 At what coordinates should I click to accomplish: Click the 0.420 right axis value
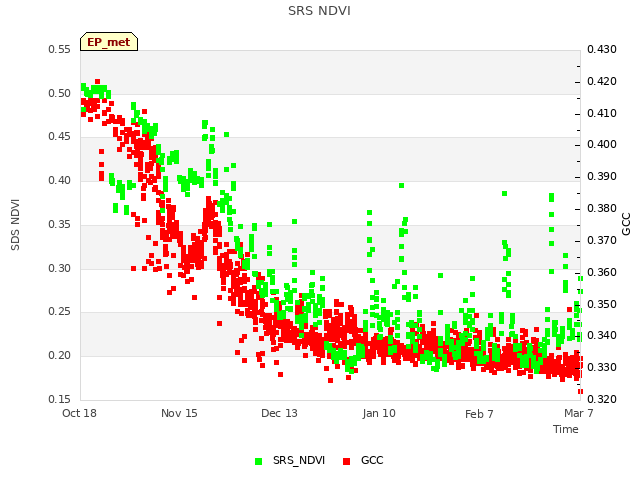click(x=602, y=82)
